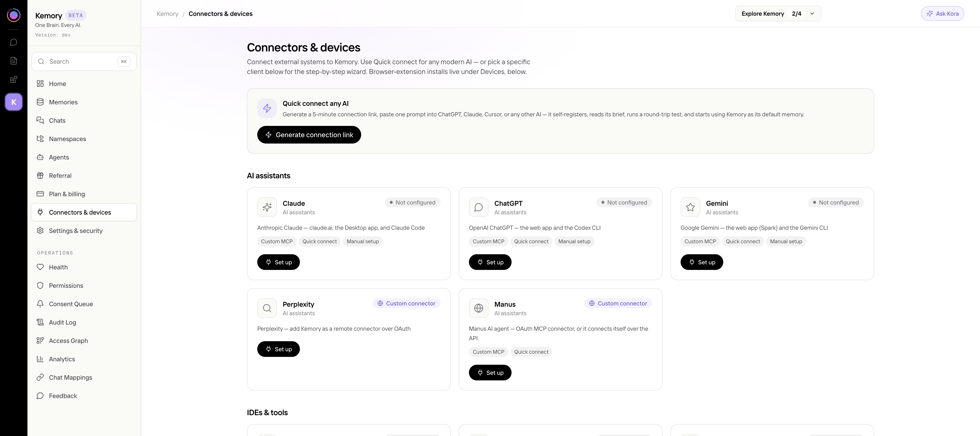Open the Chats page
980x436 pixels.
[84, 121]
